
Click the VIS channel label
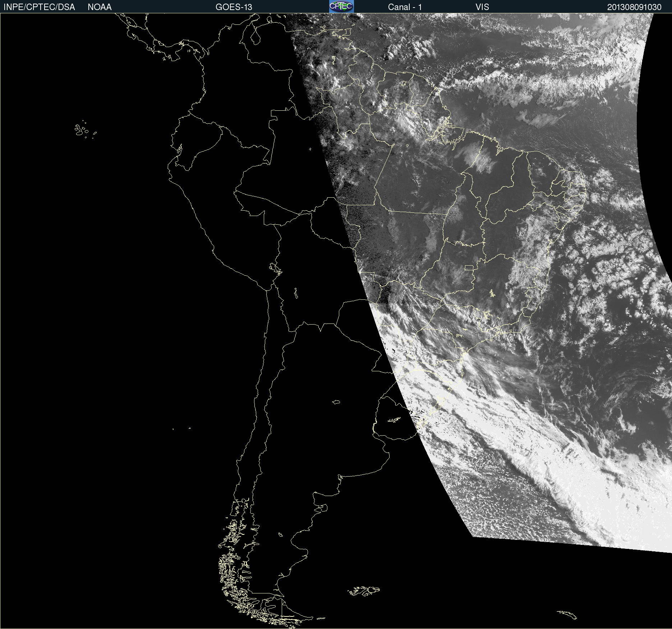[482, 7]
